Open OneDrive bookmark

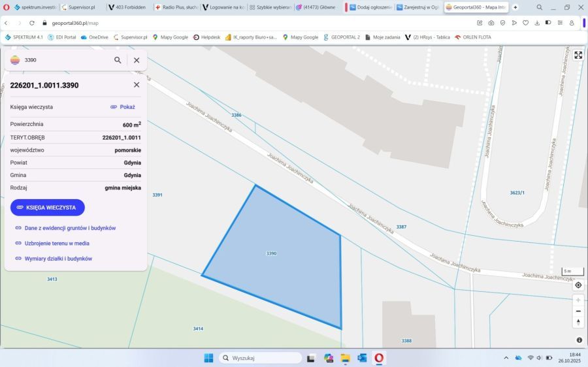[95, 37]
